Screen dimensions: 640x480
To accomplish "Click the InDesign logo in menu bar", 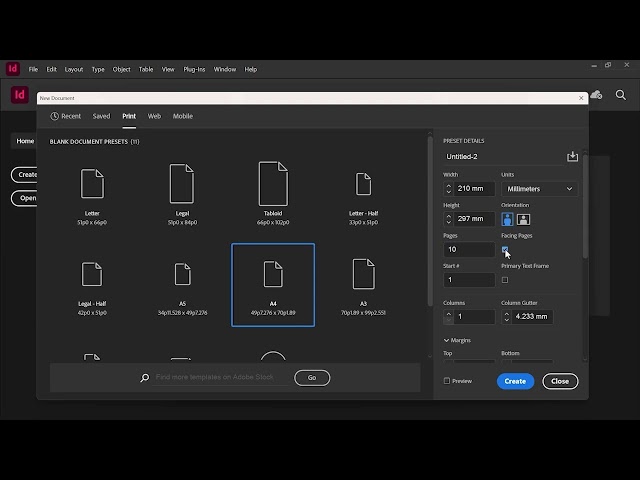I will pyautogui.click(x=13, y=69).
